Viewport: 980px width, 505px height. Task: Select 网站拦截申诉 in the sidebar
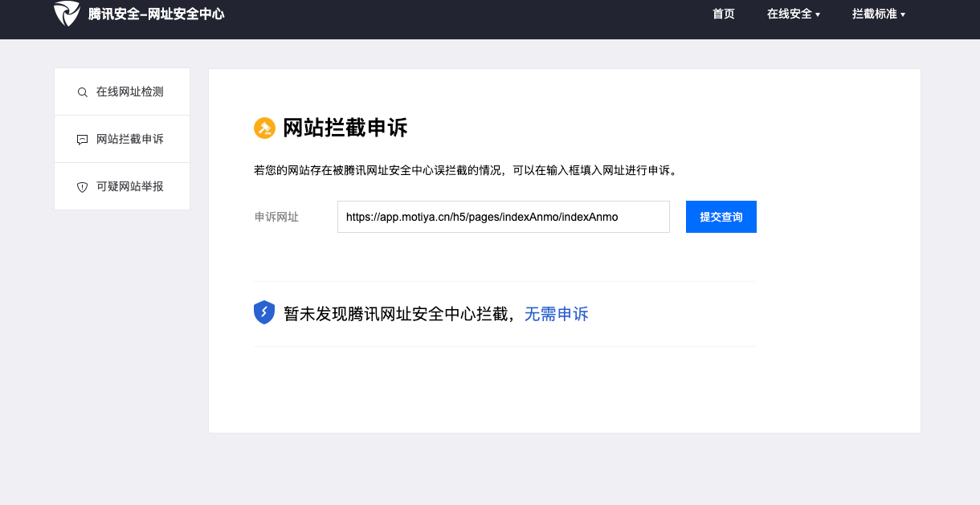coord(122,139)
